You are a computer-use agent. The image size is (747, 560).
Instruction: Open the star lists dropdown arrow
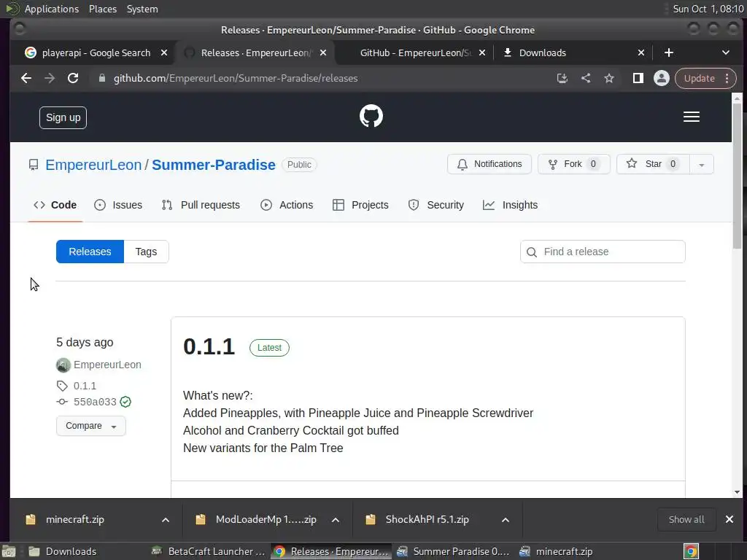pos(701,164)
